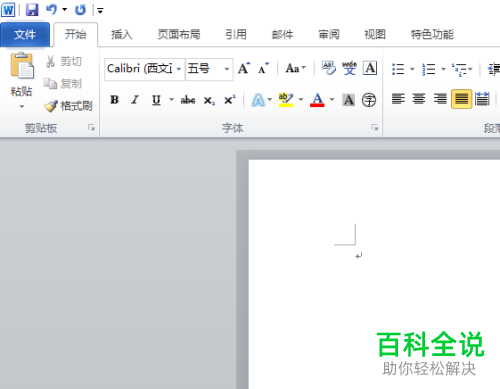Viewport: 500px width, 389px height.
Task: Toggle superscript formatting
Action: 230,99
